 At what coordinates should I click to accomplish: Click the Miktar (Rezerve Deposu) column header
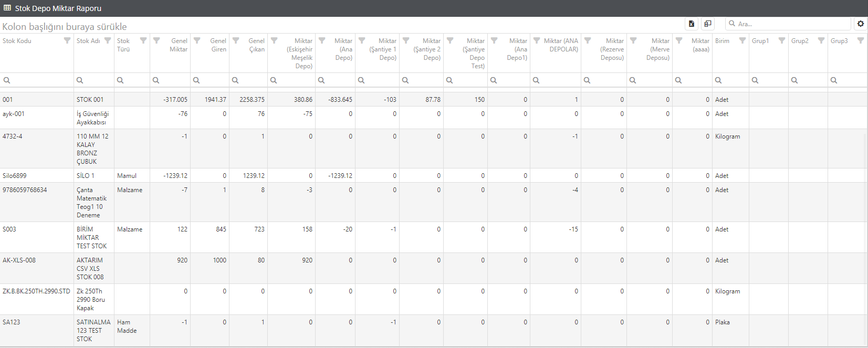point(612,49)
